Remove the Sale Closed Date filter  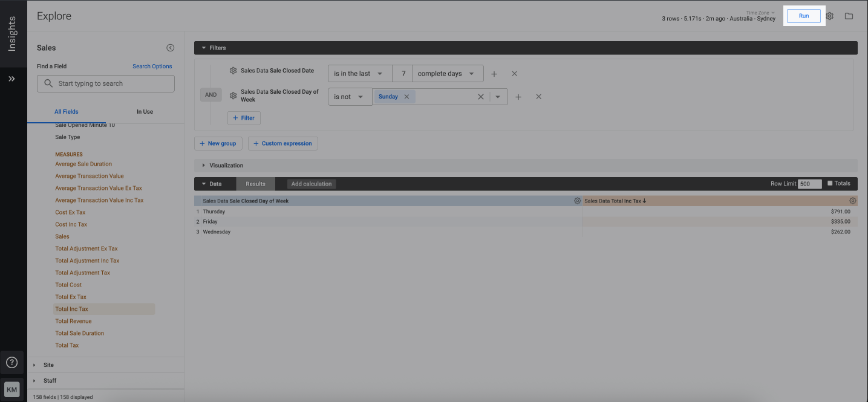pyautogui.click(x=515, y=74)
